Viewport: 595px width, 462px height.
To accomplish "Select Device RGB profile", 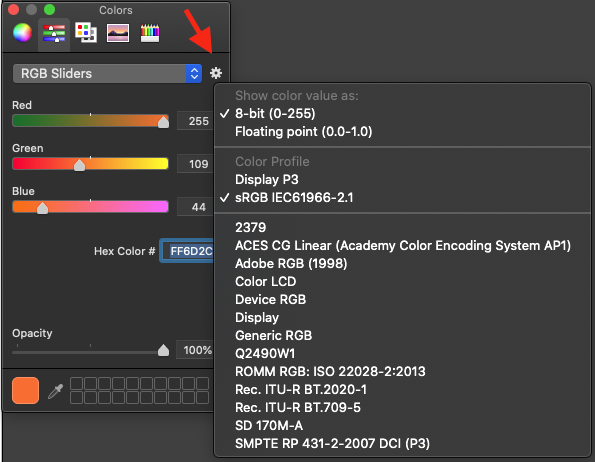I will pos(402,300).
